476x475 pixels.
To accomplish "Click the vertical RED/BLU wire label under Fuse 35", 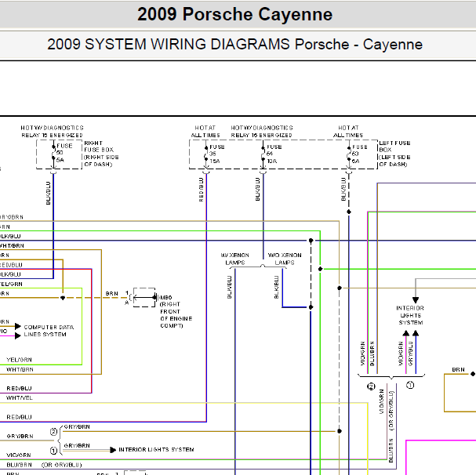I will click(x=201, y=190).
